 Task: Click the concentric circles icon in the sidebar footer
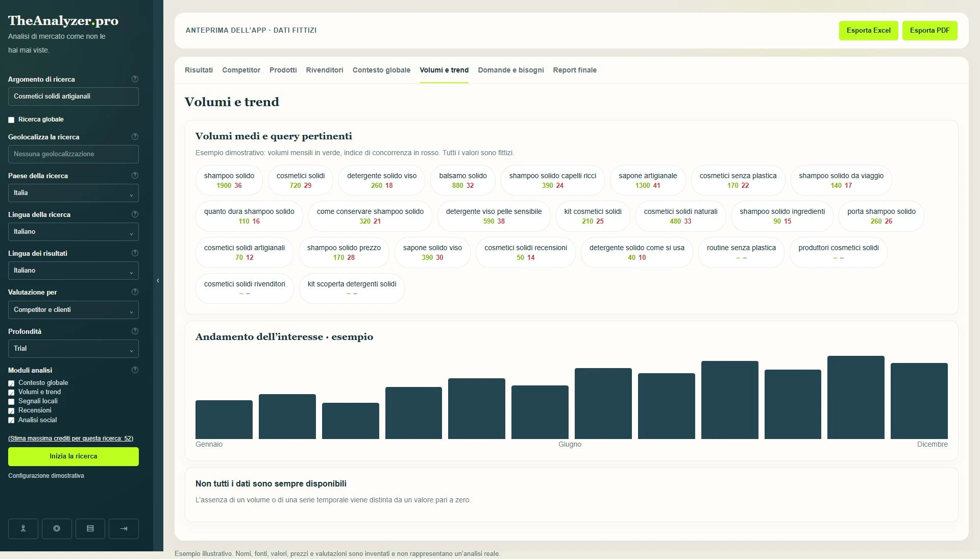[57, 528]
